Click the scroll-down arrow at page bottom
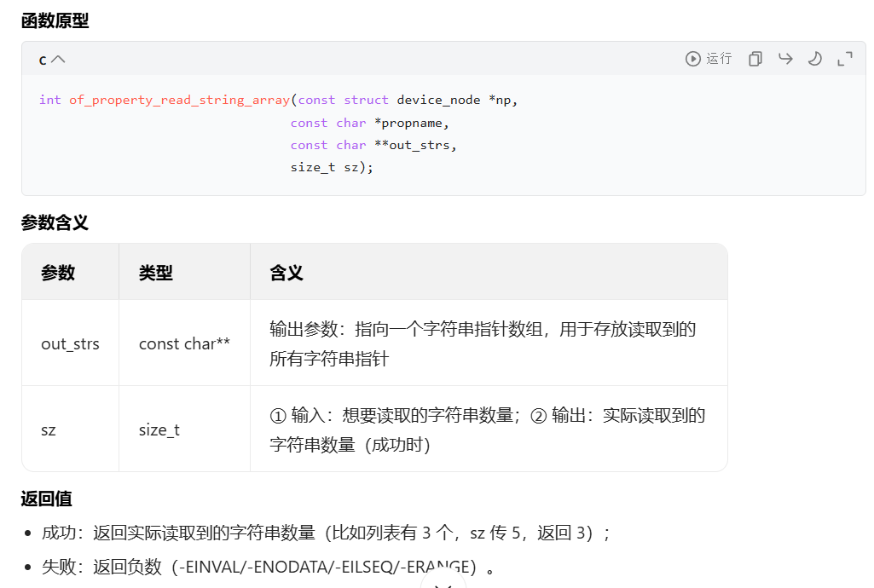874x588 pixels. coord(443,582)
